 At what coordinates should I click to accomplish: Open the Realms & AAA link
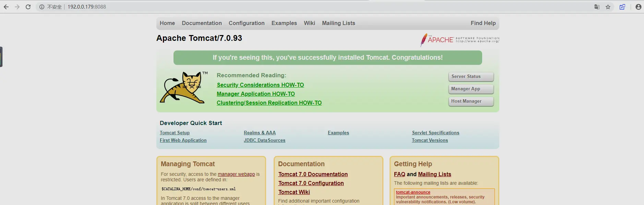[260, 133]
